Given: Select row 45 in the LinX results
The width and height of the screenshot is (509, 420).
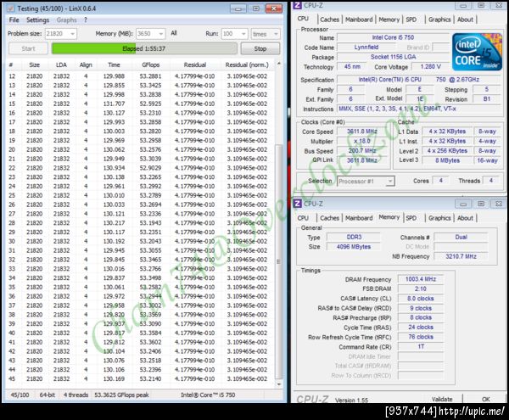Looking at the screenshot, I should (x=140, y=378).
